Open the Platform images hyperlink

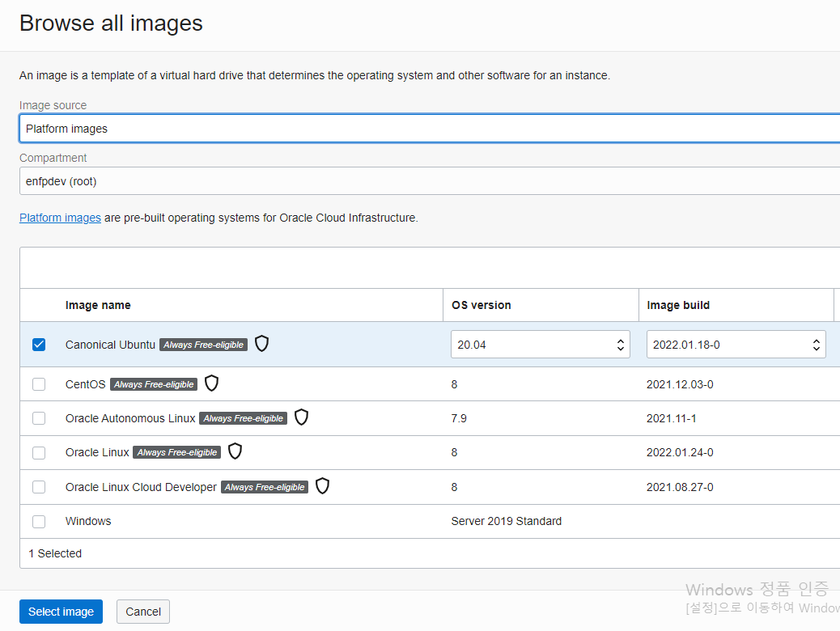(x=60, y=218)
